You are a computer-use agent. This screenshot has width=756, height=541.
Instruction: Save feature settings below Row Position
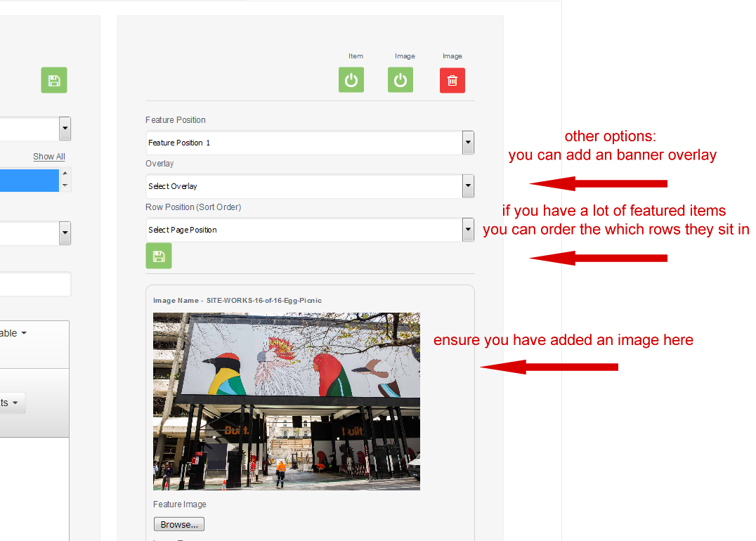(x=159, y=256)
